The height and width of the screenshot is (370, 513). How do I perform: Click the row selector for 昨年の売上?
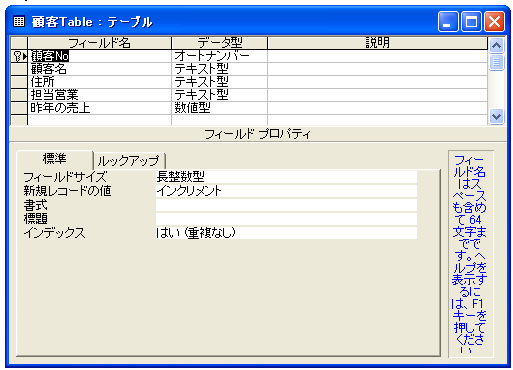tap(19, 108)
